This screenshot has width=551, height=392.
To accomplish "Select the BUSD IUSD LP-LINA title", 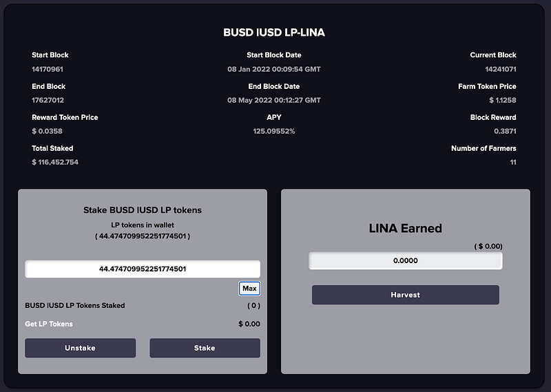I will 274,32.
